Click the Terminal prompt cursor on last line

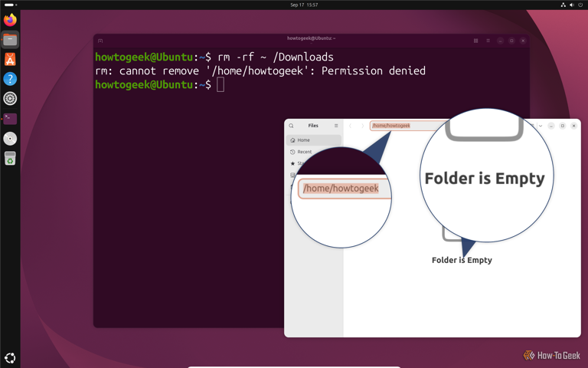220,84
